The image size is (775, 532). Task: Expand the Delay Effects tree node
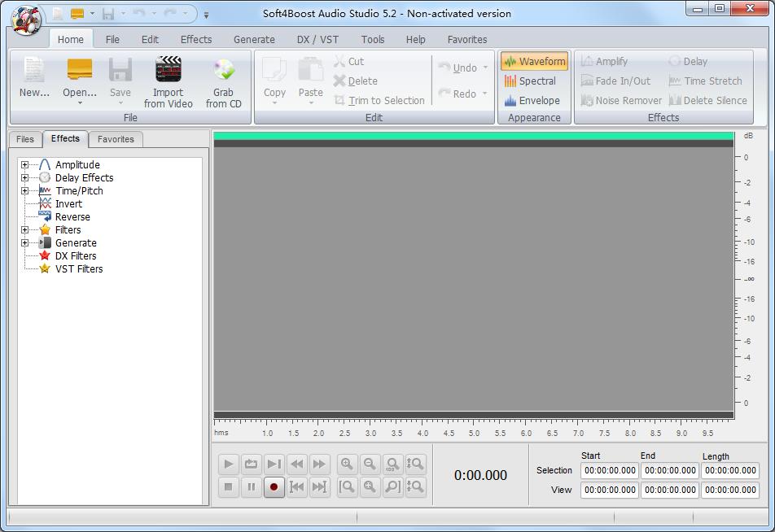pos(24,178)
